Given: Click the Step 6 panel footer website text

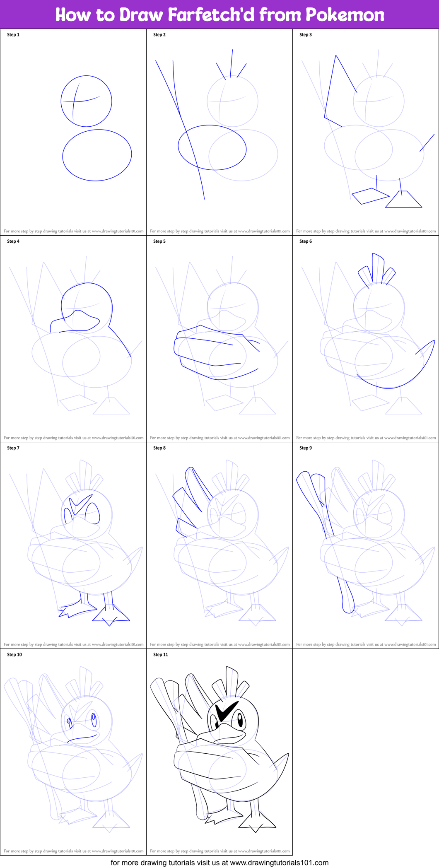Looking at the screenshot, I should (x=366, y=438).
